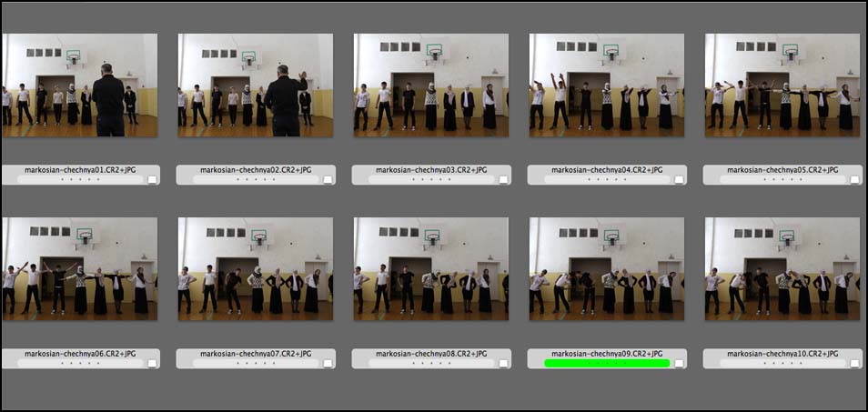This screenshot has height=412, width=868.
Task: Set star rating on markosian-chechnya01 rating bar
Action: [x=80, y=180]
